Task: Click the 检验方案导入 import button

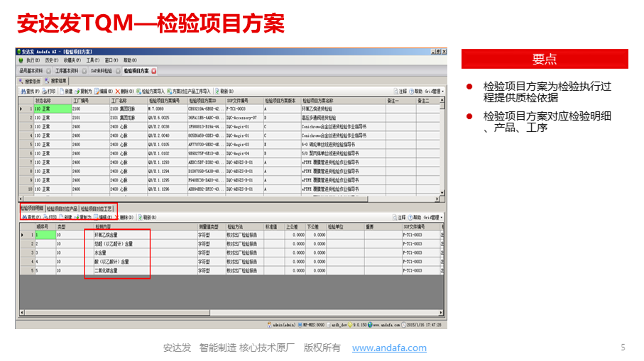Action: click(151, 91)
